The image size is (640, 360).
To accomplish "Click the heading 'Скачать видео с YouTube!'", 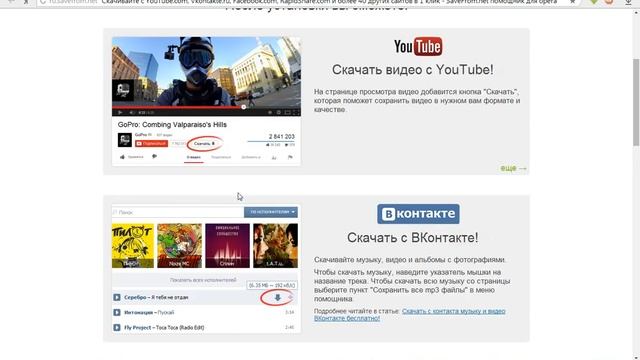I will pyautogui.click(x=413, y=70).
